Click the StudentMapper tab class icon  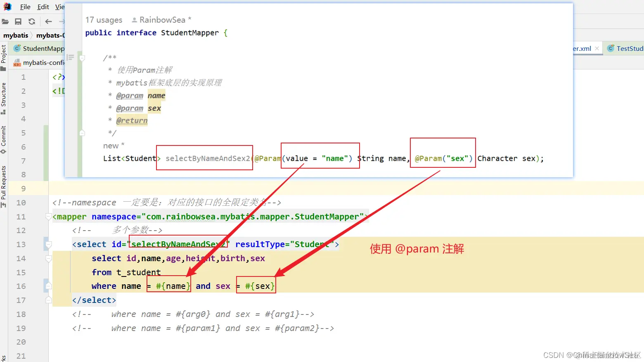tap(17, 48)
